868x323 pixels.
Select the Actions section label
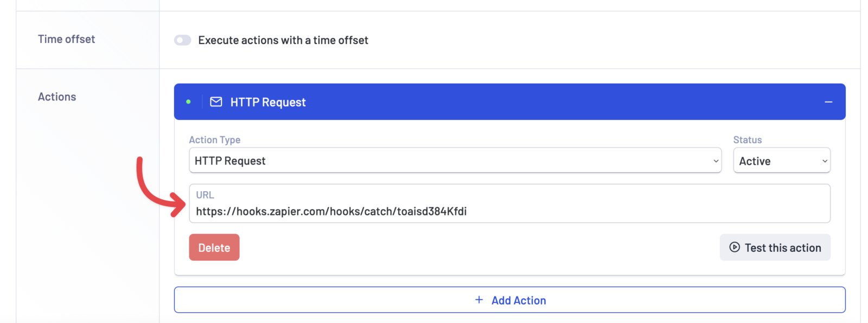(x=57, y=97)
